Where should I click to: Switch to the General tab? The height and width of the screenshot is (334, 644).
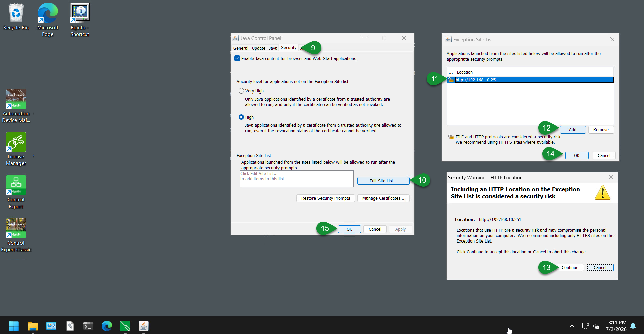tap(241, 48)
